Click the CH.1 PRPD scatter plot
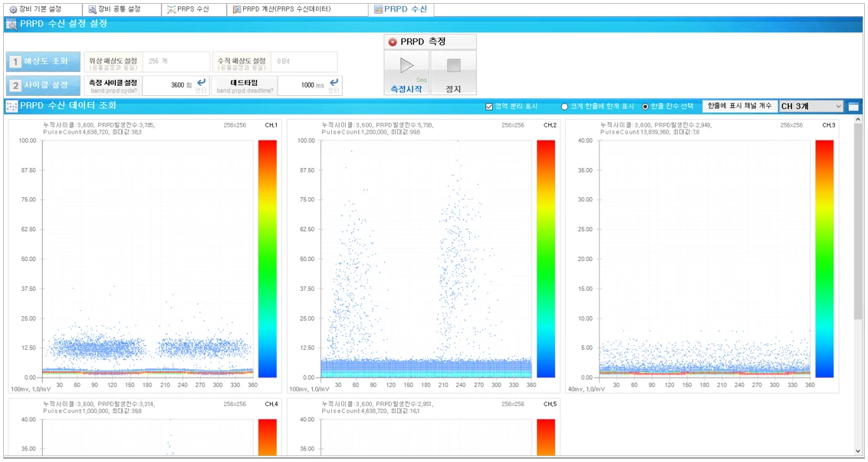 pos(148,259)
